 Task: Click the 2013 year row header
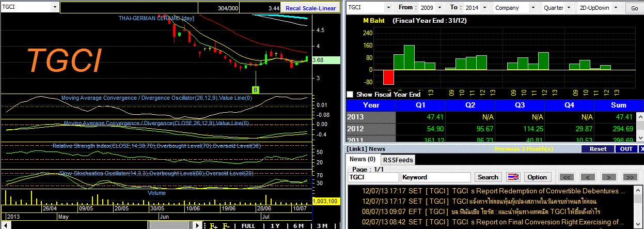pyautogui.click(x=371, y=117)
